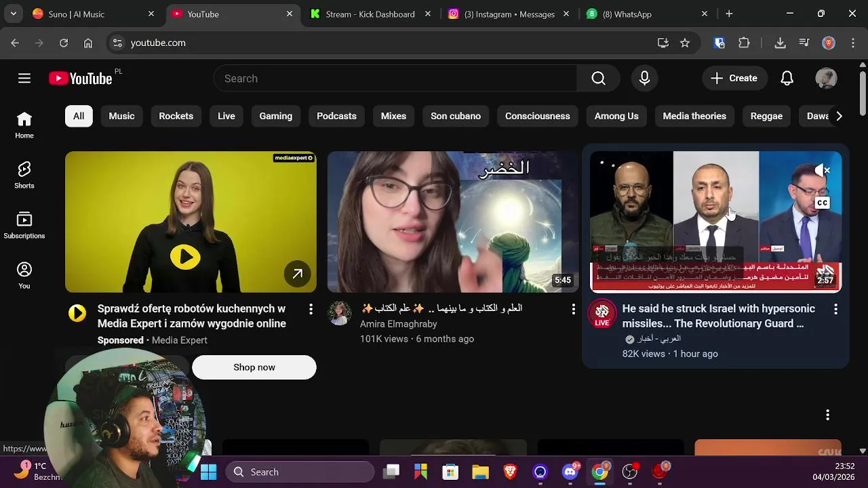The image size is (868, 488).
Task: Unmute the video preview speaker icon
Action: 822,170
